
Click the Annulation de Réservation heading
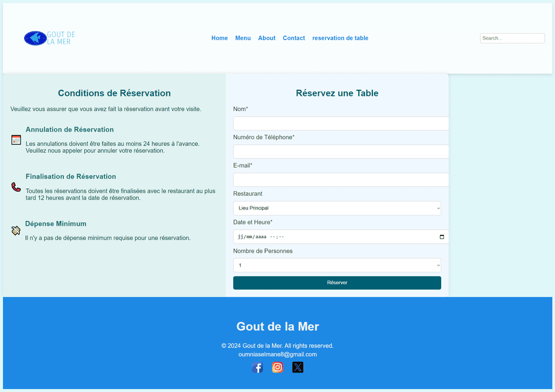(70, 129)
